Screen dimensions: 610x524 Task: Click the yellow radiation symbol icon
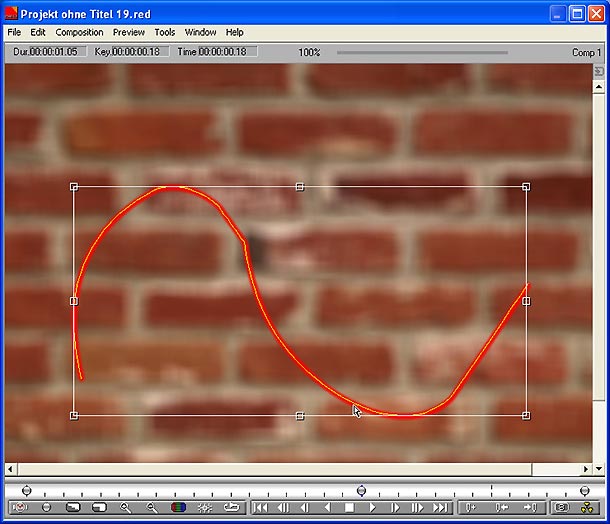coord(587,508)
